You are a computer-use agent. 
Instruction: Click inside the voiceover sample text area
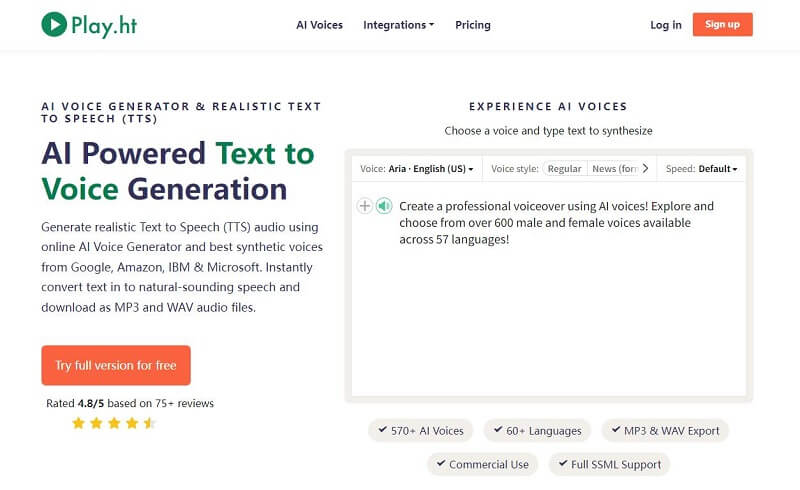(549, 289)
